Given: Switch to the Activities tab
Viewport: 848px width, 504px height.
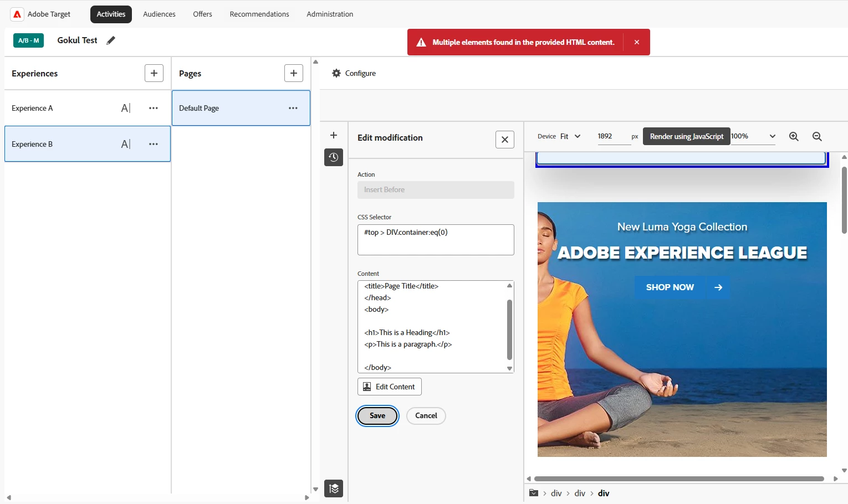Looking at the screenshot, I should [x=111, y=14].
